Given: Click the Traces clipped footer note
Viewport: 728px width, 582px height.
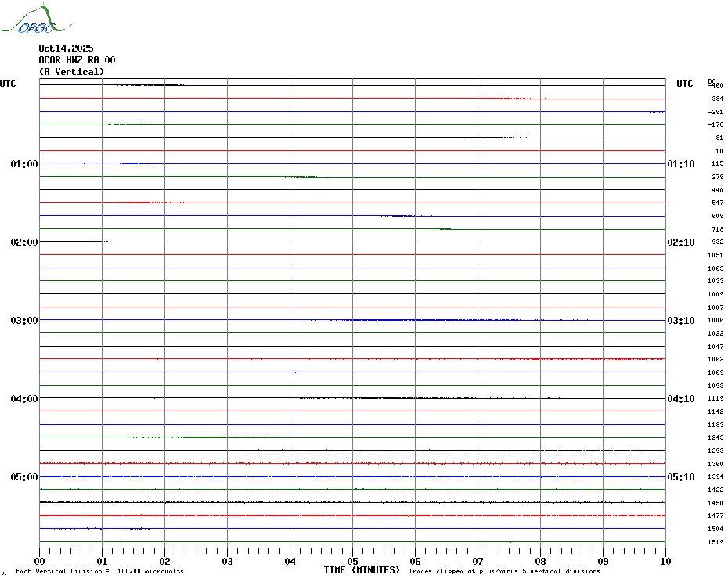Looking at the screenshot, I should click(504, 572).
